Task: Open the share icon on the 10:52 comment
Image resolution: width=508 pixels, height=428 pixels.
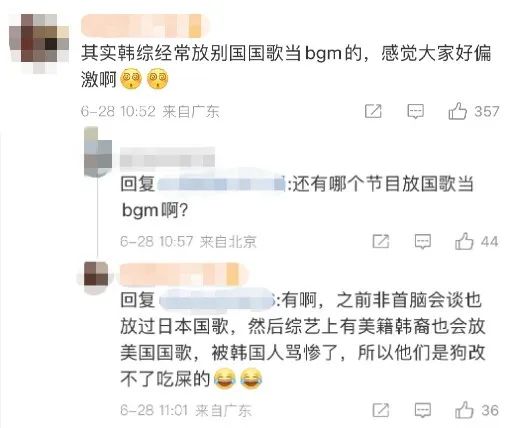Action: [x=373, y=111]
